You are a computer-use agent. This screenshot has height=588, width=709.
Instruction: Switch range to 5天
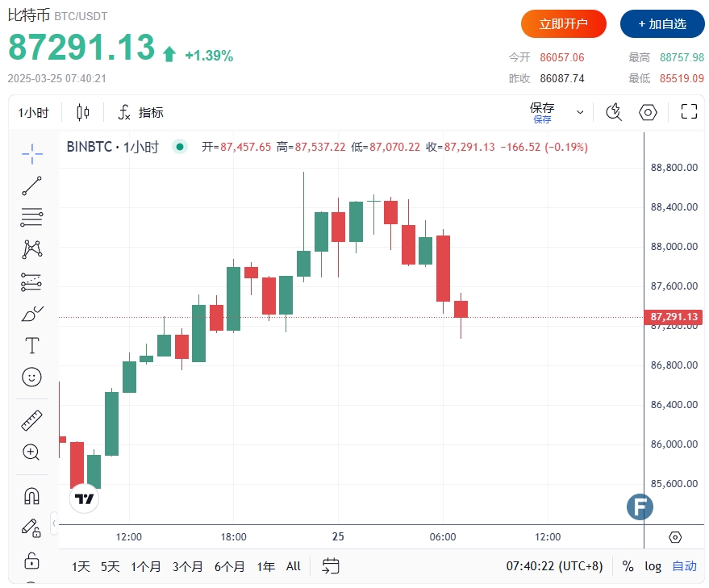click(x=110, y=566)
